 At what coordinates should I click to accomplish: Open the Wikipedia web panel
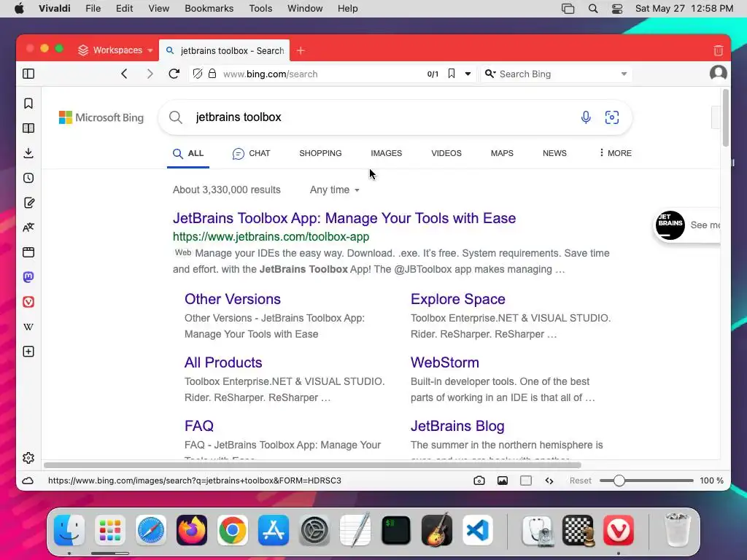tap(28, 327)
